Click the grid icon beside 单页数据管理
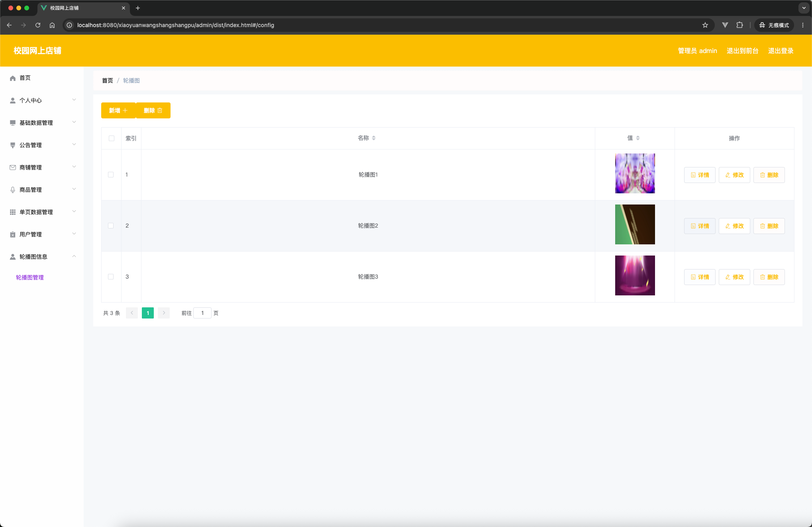This screenshot has width=812, height=527. pyautogui.click(x=13, y=212)
